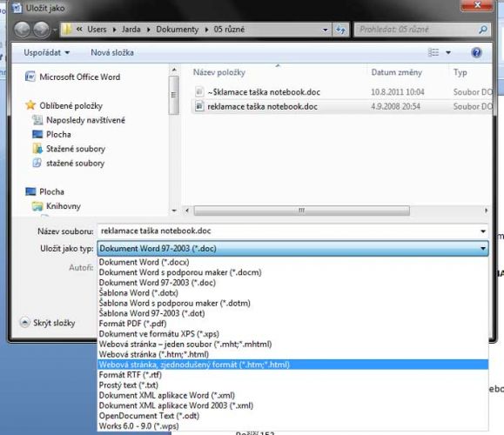Click icon of reklamace taška notebook.doc file

pyautogui.click(x=199, y=105)
